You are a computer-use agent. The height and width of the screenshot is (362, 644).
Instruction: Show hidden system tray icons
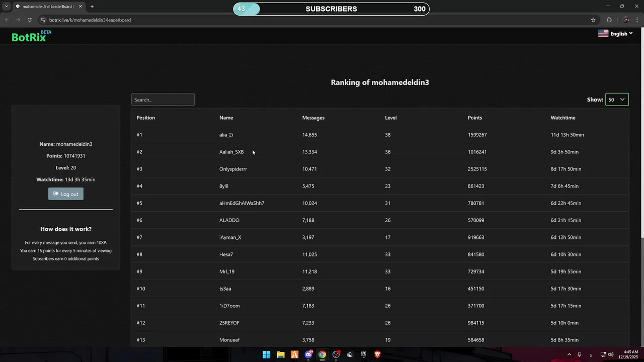(569, 354)
